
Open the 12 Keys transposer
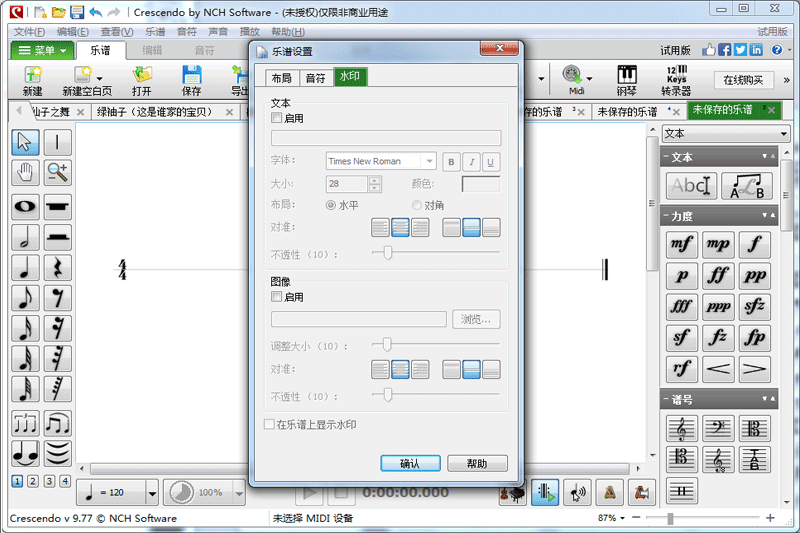676,81
